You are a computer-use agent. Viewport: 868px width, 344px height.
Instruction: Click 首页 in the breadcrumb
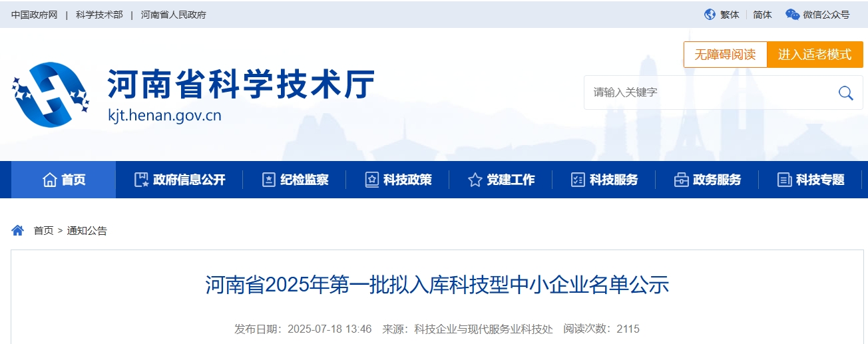coord(43,231)
